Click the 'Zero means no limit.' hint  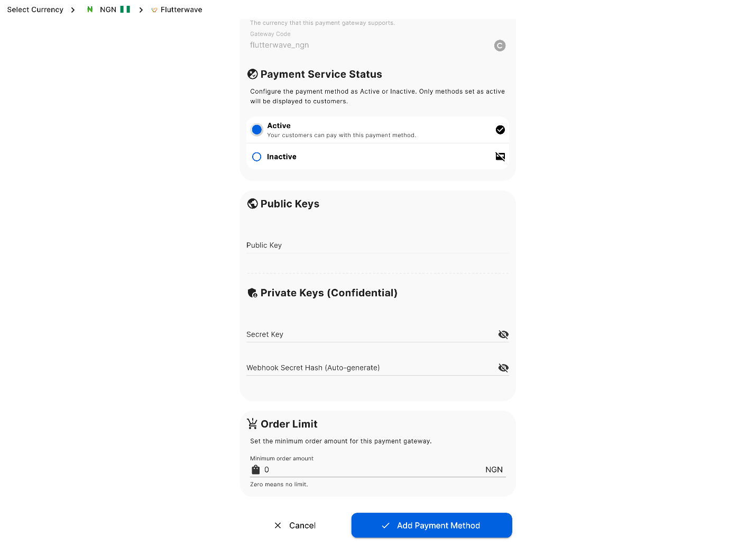[x=279, y=484]
